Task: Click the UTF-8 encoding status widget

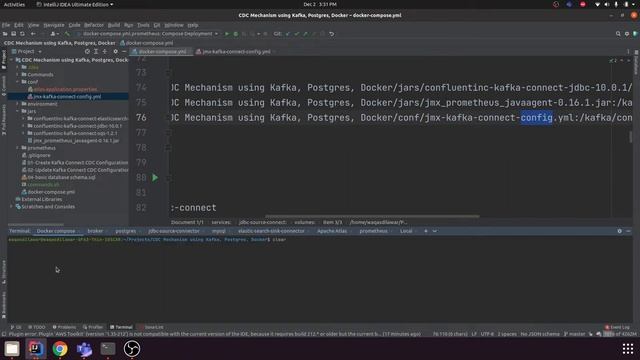Action: [487, 334]
